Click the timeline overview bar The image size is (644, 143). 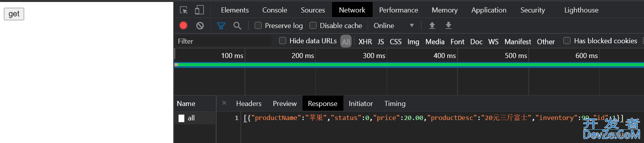pos(409,65)
